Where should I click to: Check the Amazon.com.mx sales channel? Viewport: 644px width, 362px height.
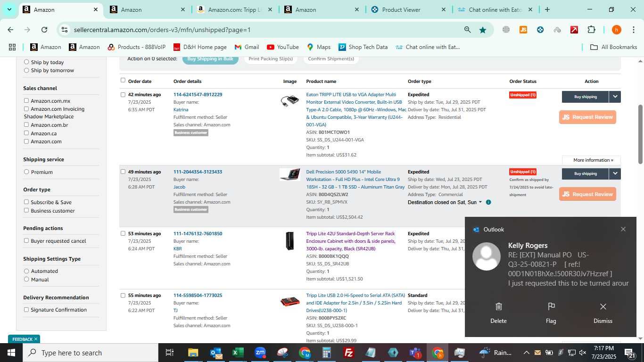coord(26,100)
